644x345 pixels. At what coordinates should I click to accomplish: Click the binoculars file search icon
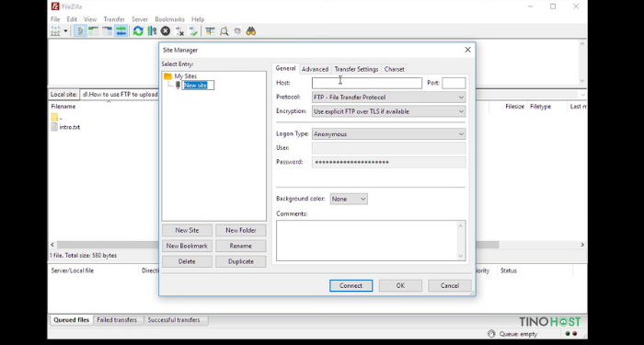pyautogui.click(x=251, y=31)
